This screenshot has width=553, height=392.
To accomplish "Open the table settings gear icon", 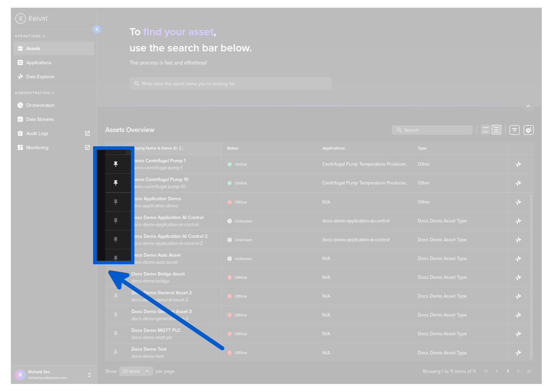I will pyautogui.click(x=528, y=130).
